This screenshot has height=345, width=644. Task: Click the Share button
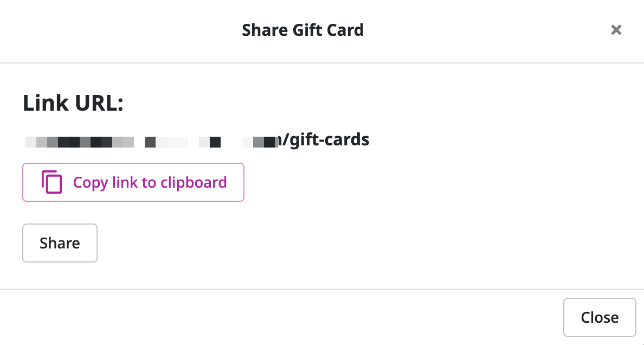pyautogui.click(x=60, y=243)
